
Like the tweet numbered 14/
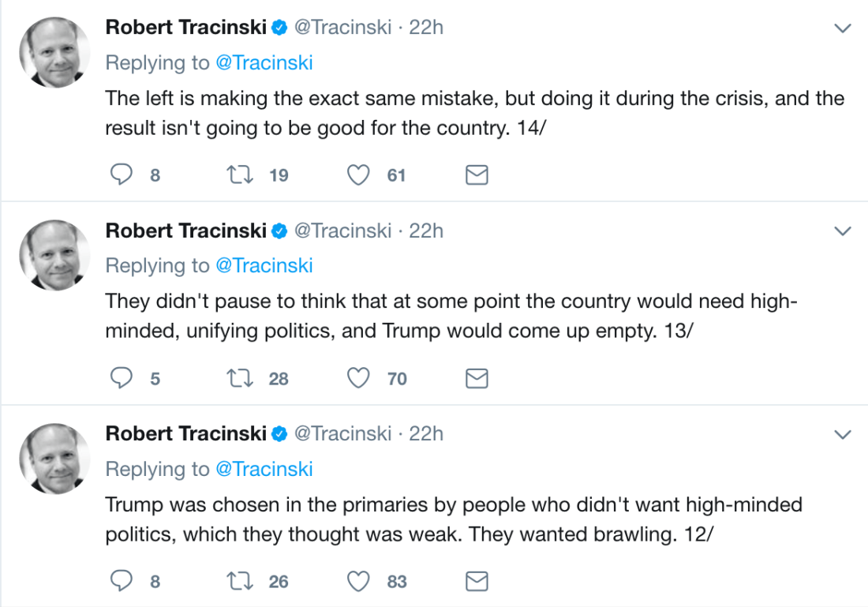pyautogui.click(x=357, y=174)
